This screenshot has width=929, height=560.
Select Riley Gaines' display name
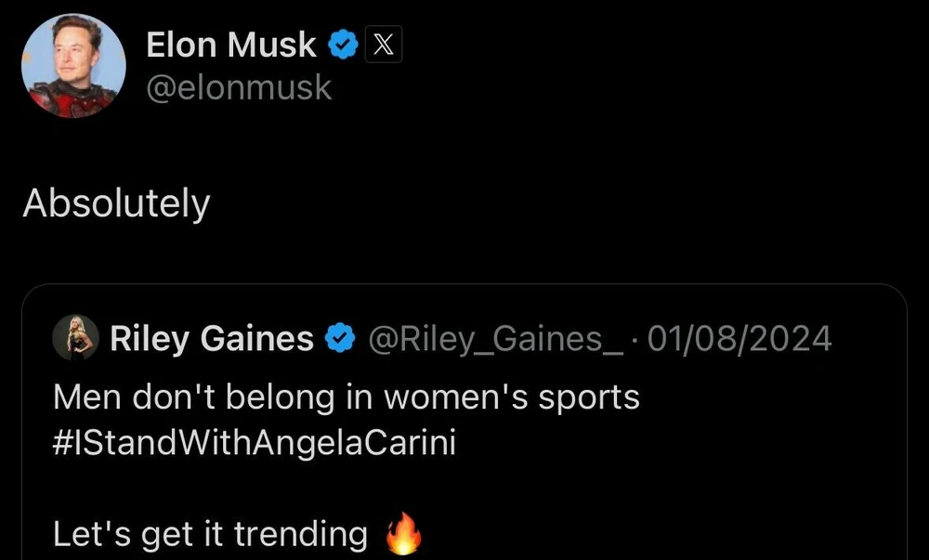coord(212,338)
